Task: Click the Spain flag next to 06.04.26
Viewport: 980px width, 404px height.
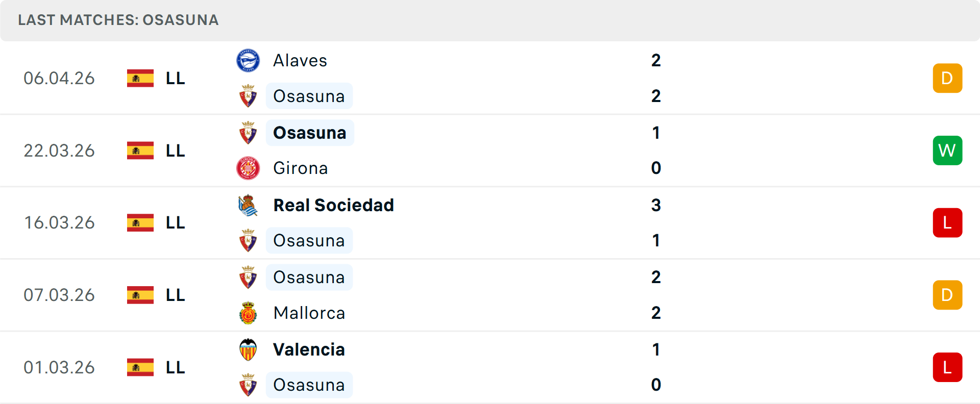Action: (140, 78)
